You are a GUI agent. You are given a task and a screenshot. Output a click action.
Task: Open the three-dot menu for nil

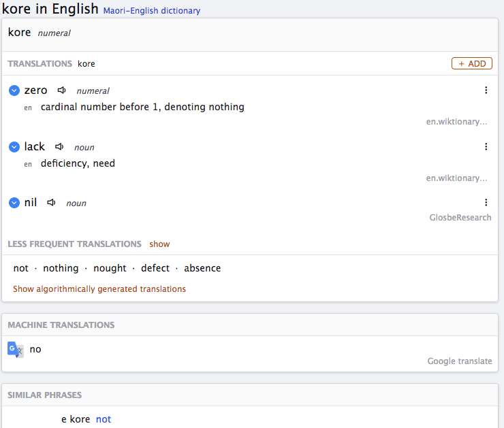coord(486,202)
